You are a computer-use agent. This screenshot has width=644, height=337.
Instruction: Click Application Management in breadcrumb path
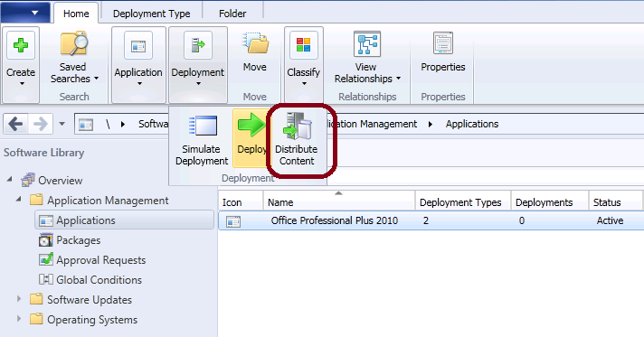[x=372, y=124]
